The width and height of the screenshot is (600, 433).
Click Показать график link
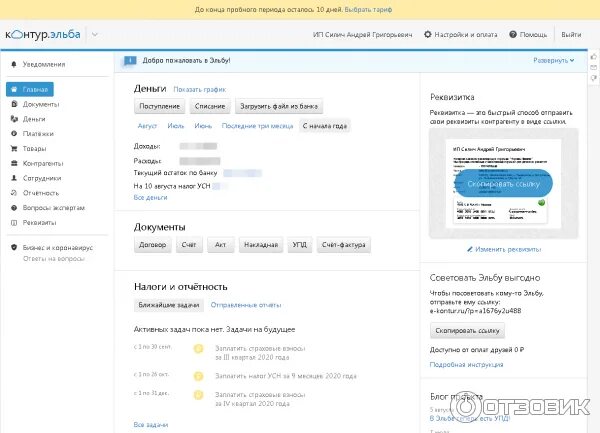pyautogui.click(x=199, y=90)
